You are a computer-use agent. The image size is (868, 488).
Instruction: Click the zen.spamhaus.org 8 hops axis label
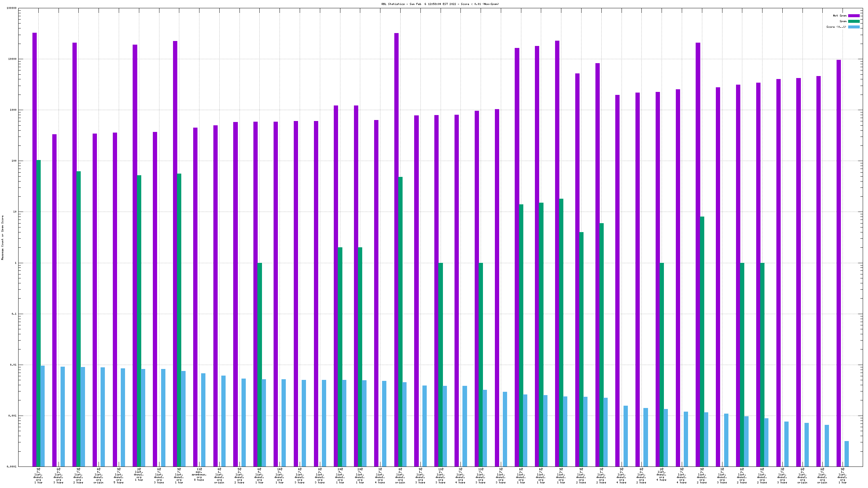point(199,474)
